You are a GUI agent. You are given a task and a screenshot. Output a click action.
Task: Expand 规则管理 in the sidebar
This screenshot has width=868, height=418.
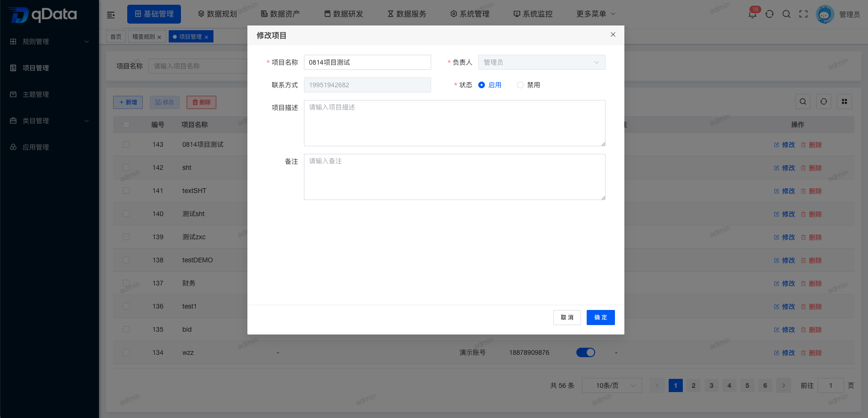click(x=49, y=42)
